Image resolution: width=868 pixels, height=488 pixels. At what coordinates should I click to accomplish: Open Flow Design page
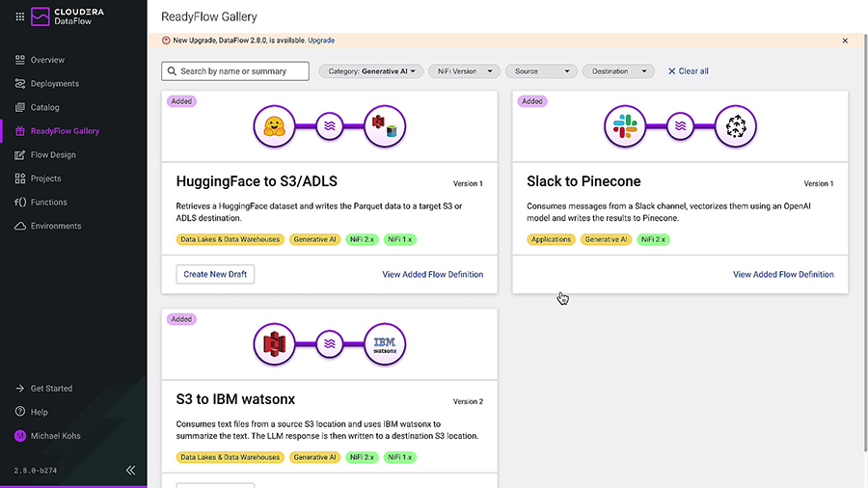coord(53,155)
